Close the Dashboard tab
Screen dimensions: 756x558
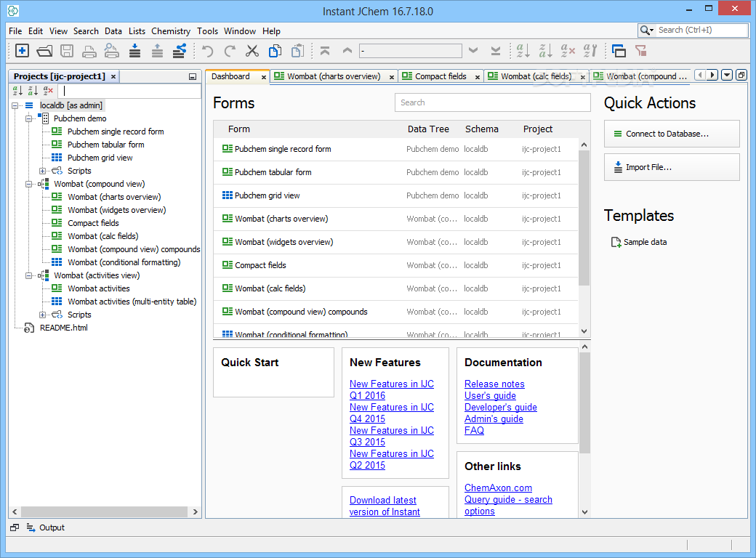pos(264,76)
